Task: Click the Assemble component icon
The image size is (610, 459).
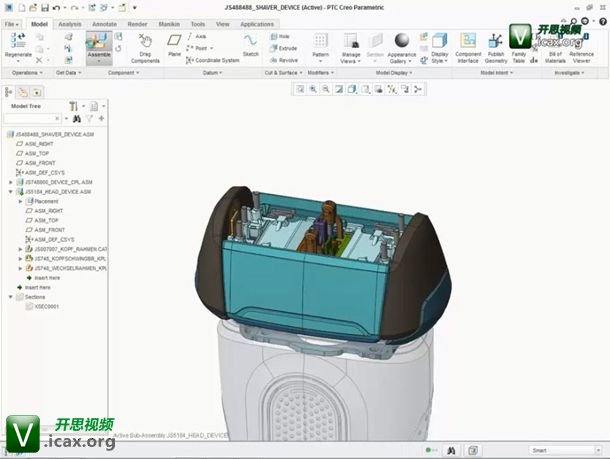Action: pyautogui.click(x=98, y=40)
